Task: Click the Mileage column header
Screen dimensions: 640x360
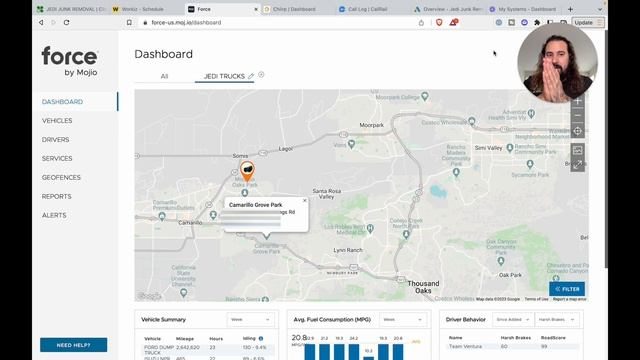Action: click(184, 338)
